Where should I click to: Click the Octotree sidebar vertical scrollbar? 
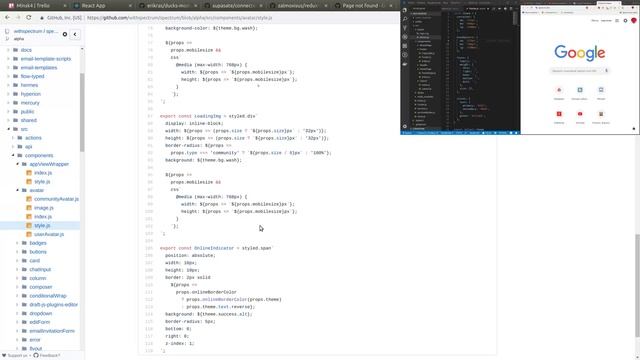[x=82, y=112]
